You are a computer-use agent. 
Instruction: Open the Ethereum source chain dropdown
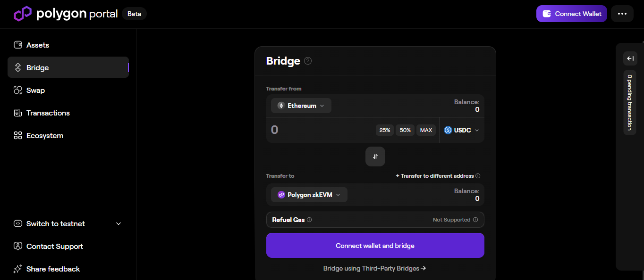(301, 106)
